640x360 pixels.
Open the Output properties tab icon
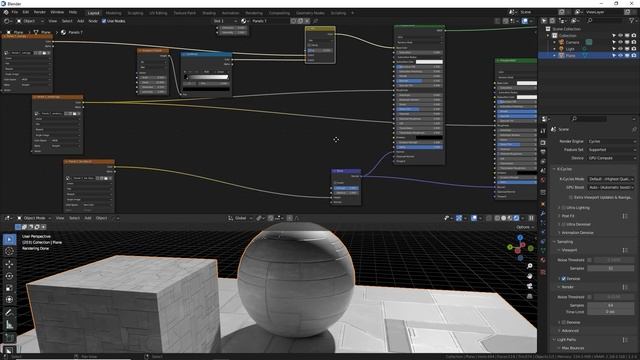pos(543,152)
